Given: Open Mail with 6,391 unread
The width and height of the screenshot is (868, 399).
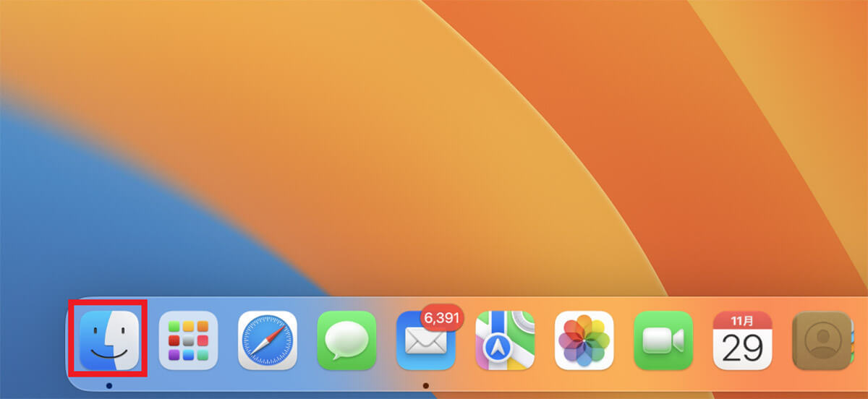Looking at the screenshot, I should (x=426, y=340).
